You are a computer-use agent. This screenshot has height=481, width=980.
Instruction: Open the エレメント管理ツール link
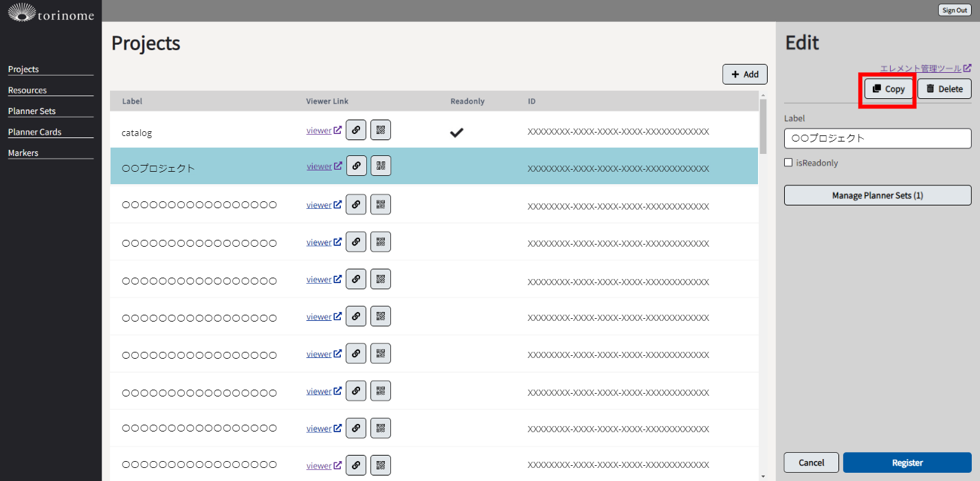[925, 68]
